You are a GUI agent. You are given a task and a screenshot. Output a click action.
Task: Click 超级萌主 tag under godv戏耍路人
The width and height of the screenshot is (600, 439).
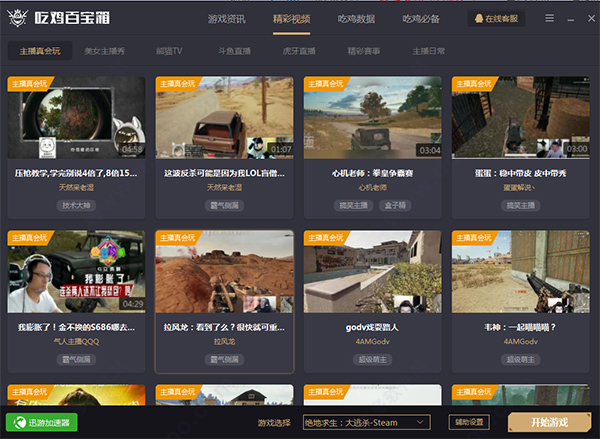(x=372, y=359)
